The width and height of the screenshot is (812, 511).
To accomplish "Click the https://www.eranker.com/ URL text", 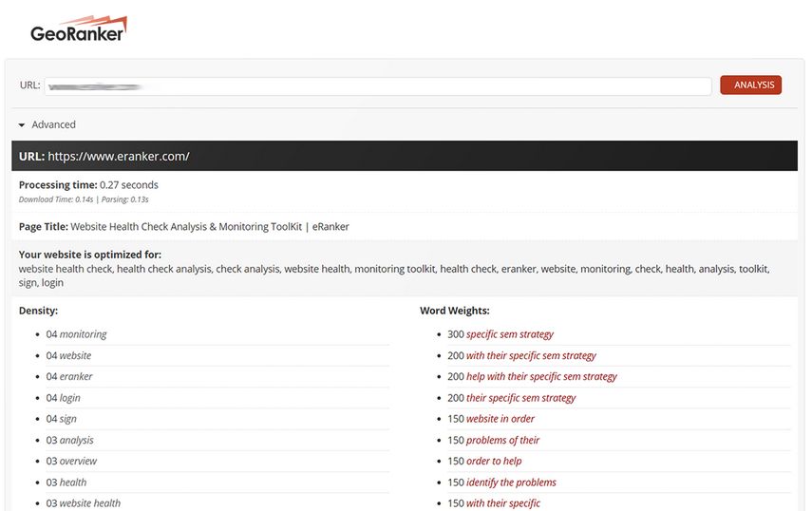I will click(119, 157).
